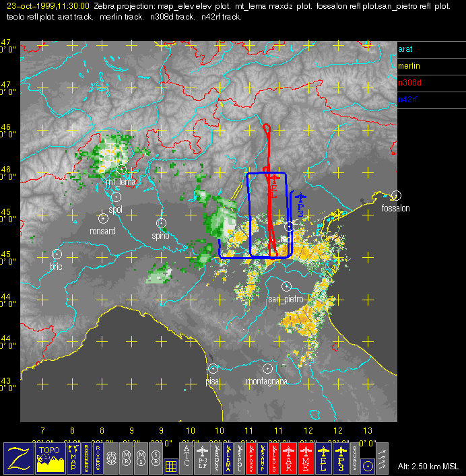
Task: Toggle the MAP overlay icon
Action: 73,458
